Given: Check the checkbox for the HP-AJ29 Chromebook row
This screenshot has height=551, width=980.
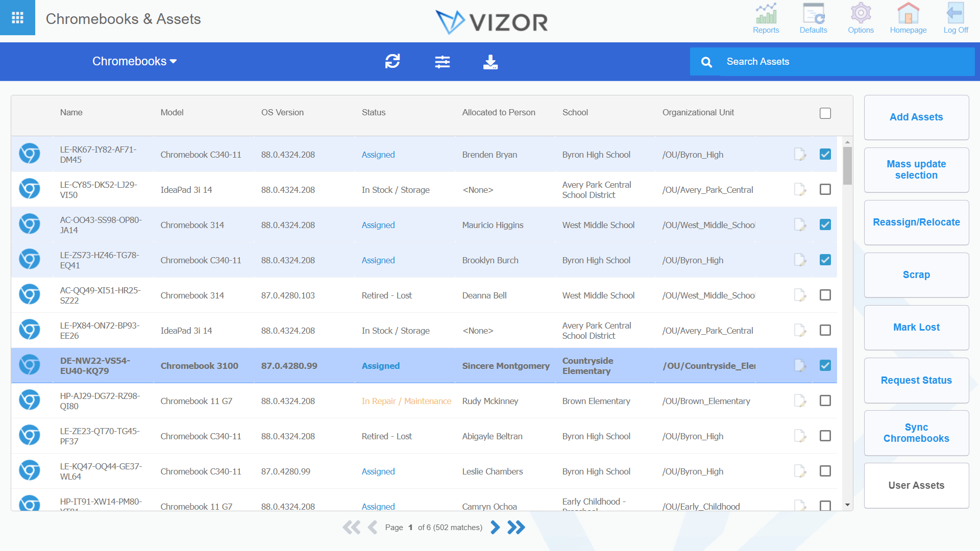Looking at the screenshot, I should click(x=825, y=400).
